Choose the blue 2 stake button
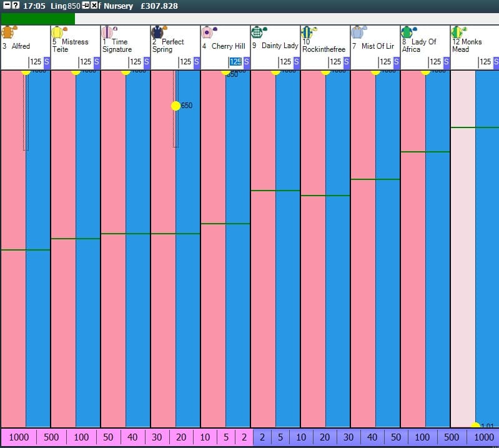 pyautogui.click(x=262, y=437)
